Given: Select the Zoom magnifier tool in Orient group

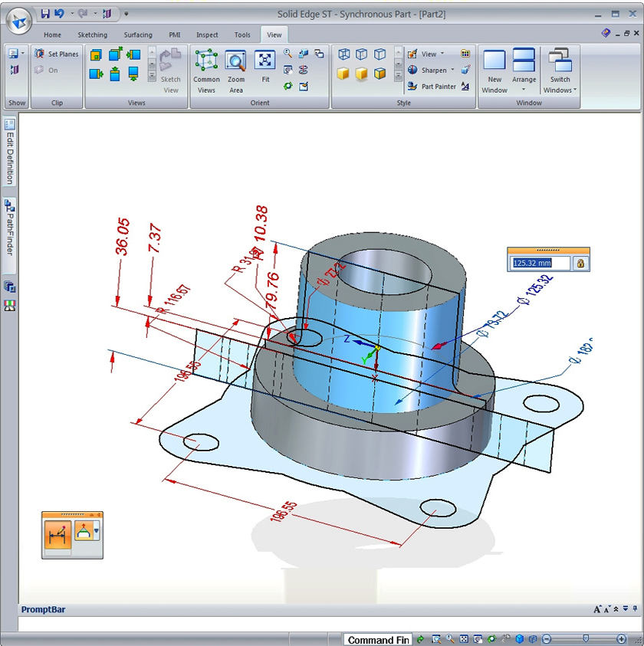Looking at the screenshot, I should point(287,53).
